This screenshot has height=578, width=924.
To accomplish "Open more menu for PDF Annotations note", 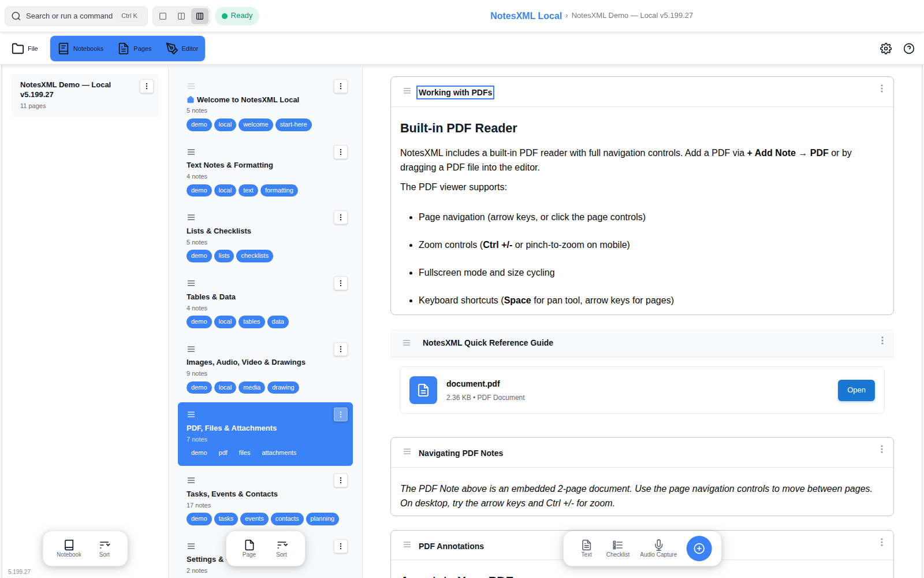I will pos(882,542).
